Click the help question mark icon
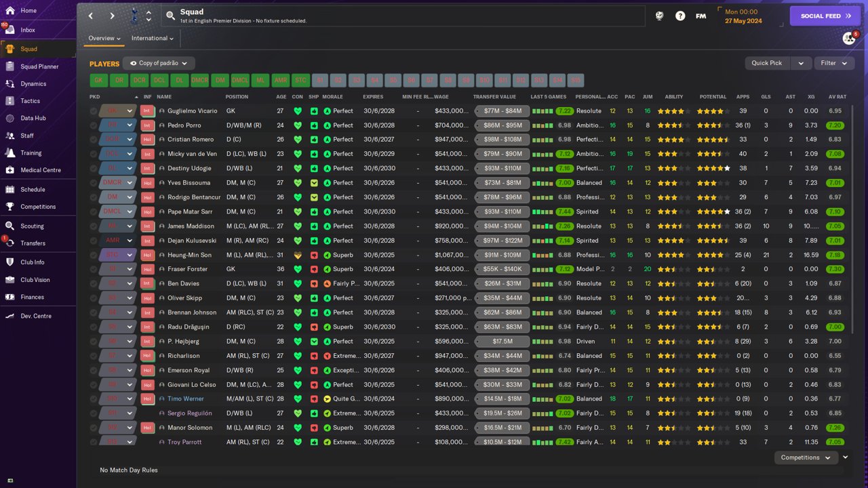Screen dimensions: 868x488 click(x=680, y=16)
